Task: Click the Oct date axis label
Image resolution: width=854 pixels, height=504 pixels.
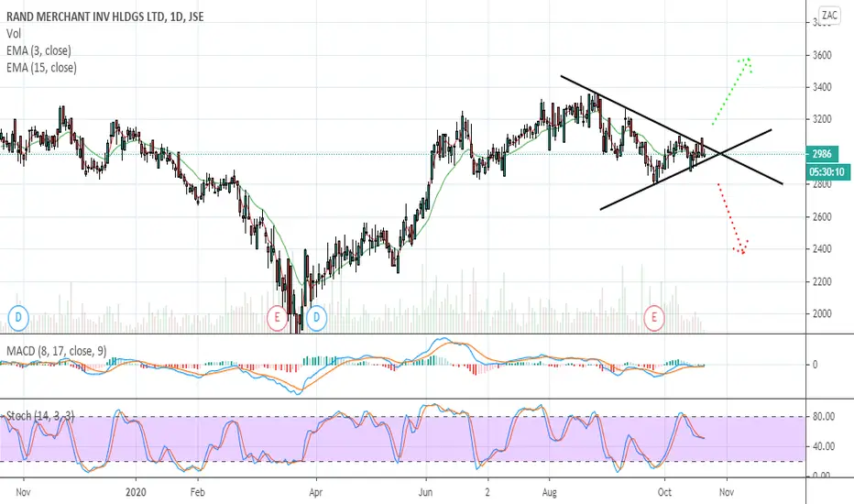Action: [x=664, y=493]
